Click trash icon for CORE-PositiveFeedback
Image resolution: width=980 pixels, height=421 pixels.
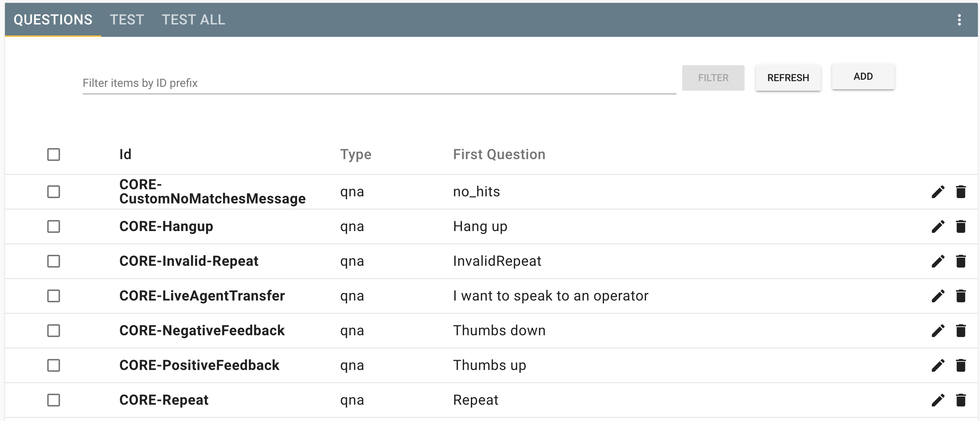point(960,365)
